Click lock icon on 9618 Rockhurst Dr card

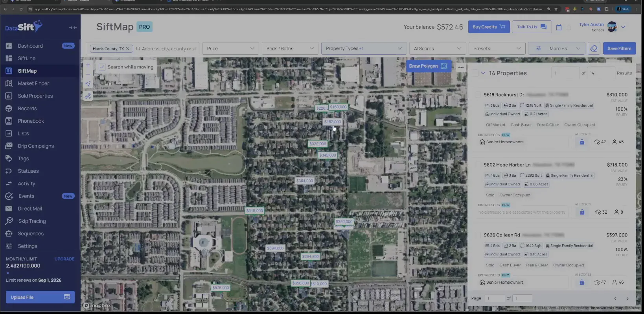click(x=582, y=142)
